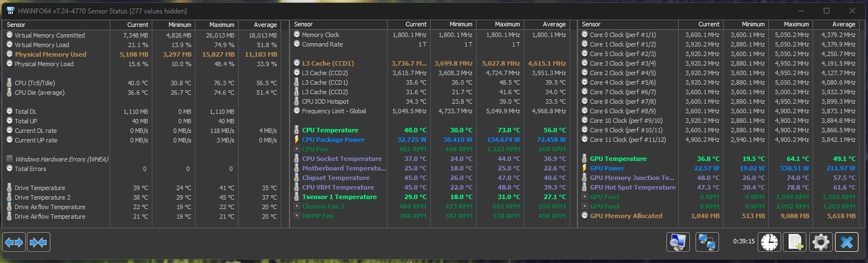Viewport: 868px width, 263px height.
Task: Click the thermometer icon beside CPU (Tctl/Tdie)
Action: (x=10, y=83)
